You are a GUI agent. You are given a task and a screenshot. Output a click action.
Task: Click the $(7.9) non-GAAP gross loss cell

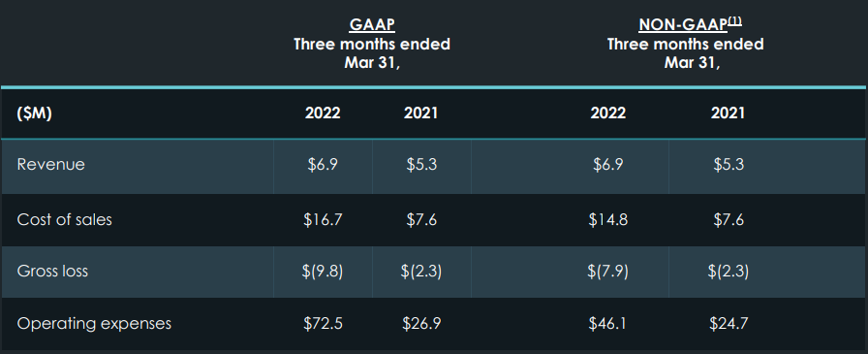[x=607, y=272]
